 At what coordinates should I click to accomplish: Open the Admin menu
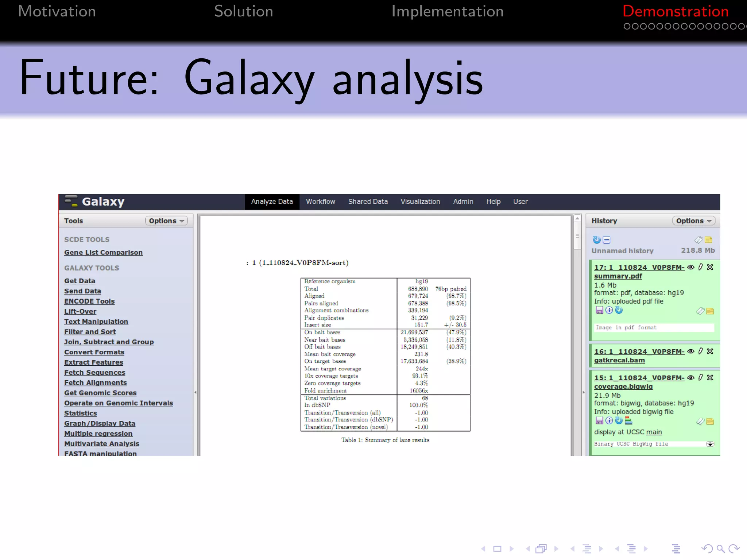(463, 202)
